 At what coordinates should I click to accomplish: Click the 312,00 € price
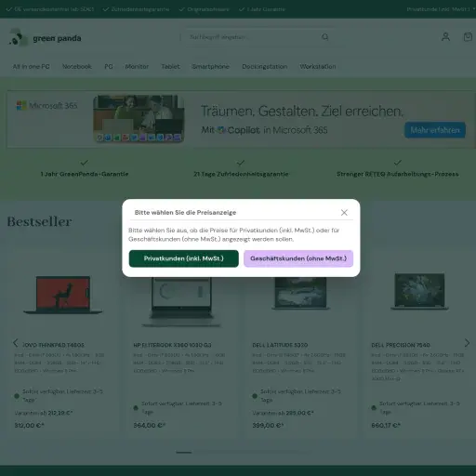pos(30,426)
